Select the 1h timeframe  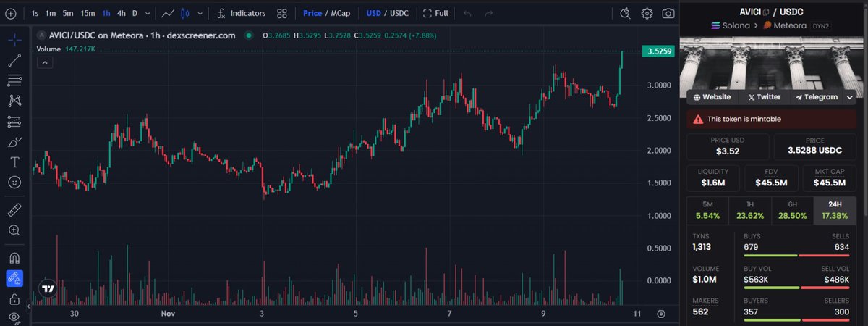pos(106,13)
